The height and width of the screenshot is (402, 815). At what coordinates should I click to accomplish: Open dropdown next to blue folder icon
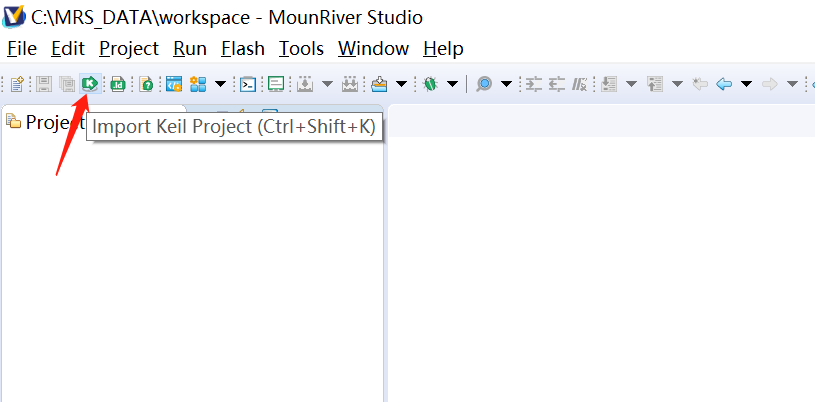[x=401, y=84]
